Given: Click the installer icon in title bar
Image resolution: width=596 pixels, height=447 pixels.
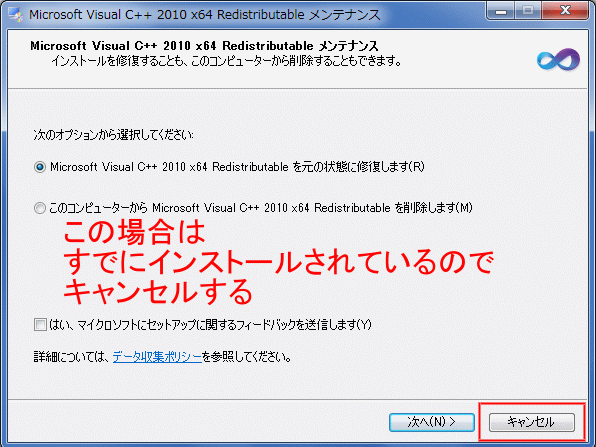Looking at the screenshot, I should [x=16, y=15].
